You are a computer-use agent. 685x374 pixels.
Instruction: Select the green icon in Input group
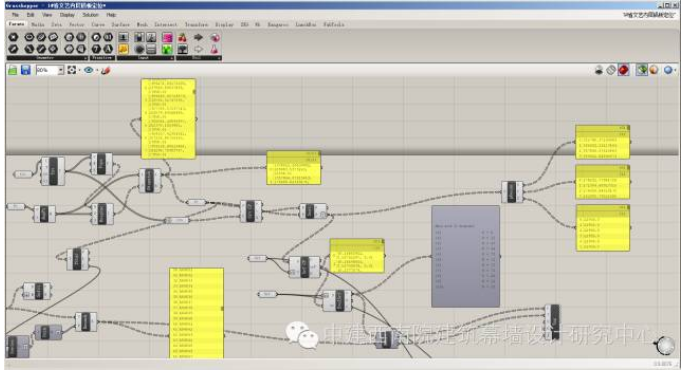(167, 49)
